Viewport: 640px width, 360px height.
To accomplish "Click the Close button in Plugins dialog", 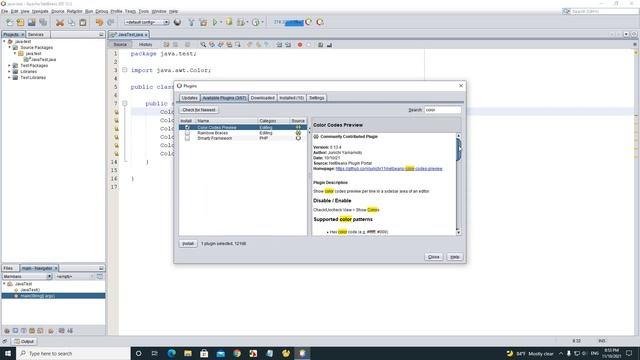I will (433, 257).
